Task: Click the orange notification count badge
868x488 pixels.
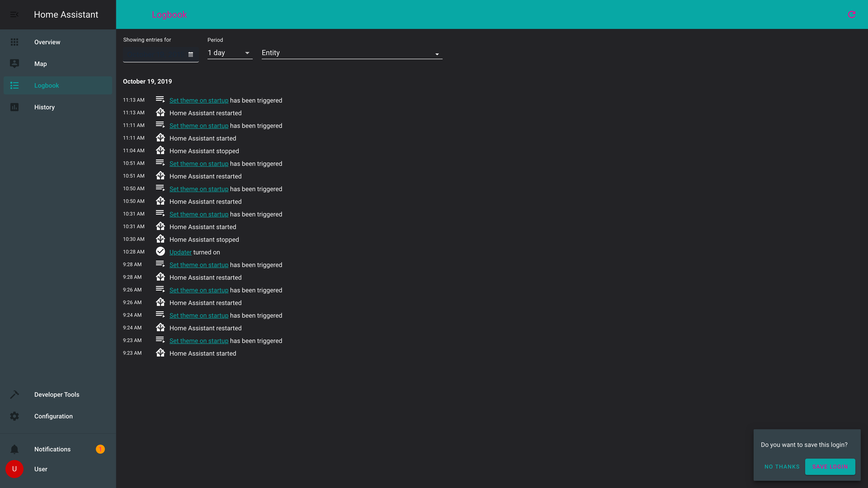Action: pyautogui.click(x=100, y=449)
